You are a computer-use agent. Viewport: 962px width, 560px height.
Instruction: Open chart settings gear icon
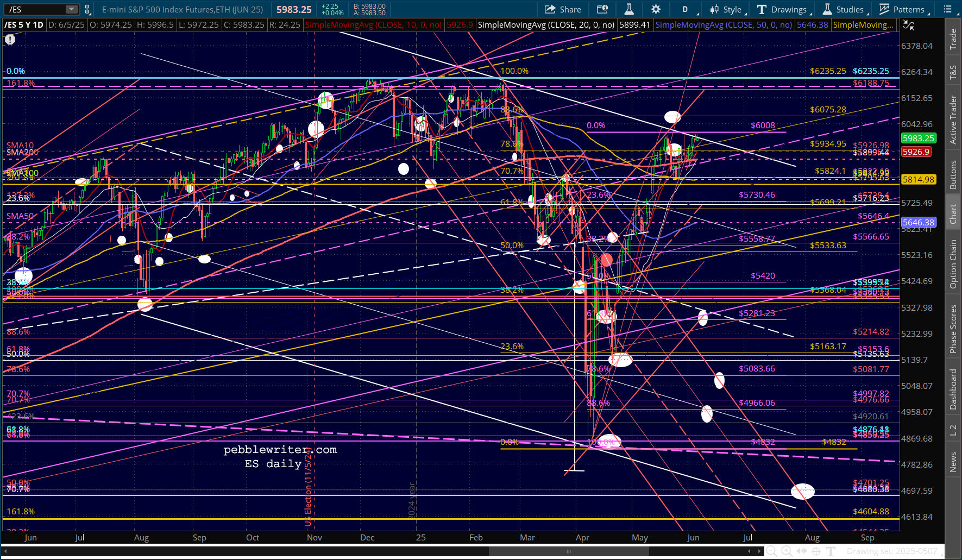pyautogui.click(x=656, y=9)
